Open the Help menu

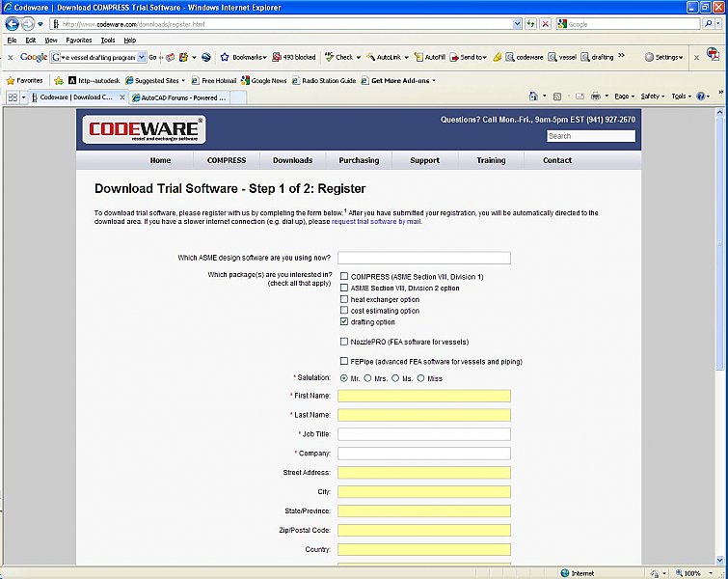coord(130,40)
